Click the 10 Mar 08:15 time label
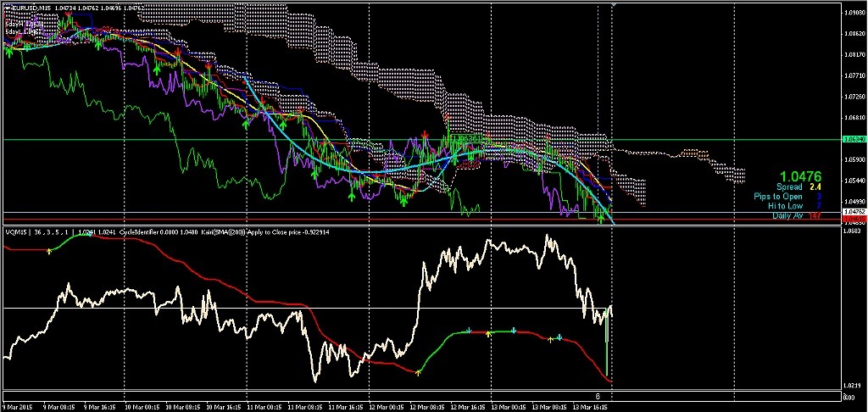Image resolution: width=868 pixels, height=412 pixels. [x=182, y=407]
